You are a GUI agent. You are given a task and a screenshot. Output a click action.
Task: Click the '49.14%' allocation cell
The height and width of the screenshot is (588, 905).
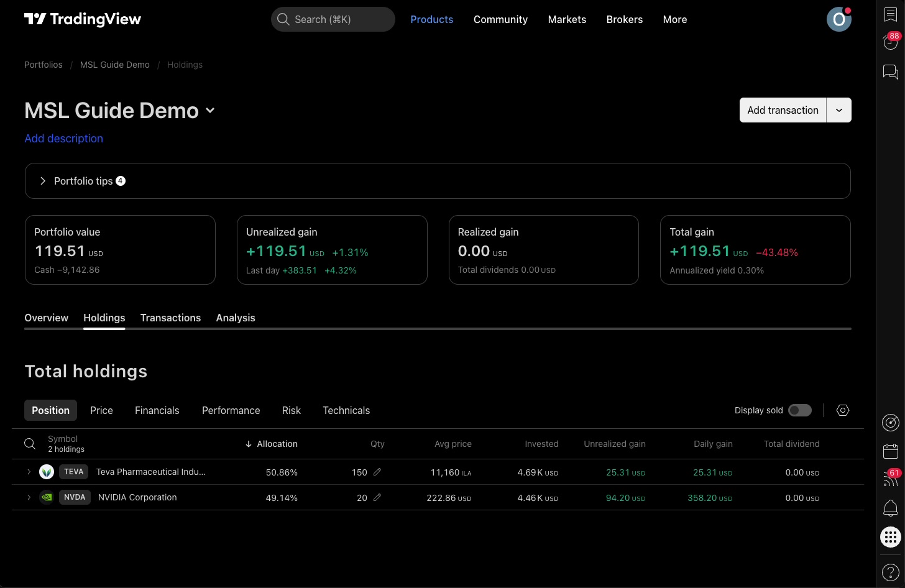coord(282,498)
